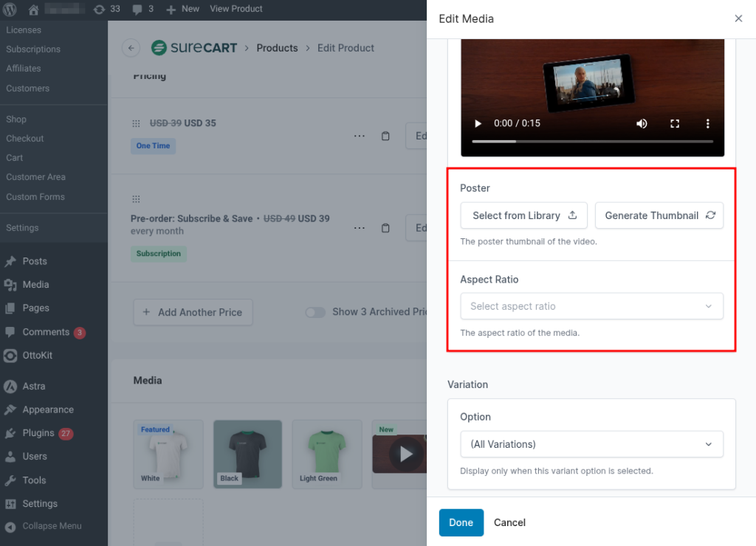The width and height of the screenshot is (756, 546).
Task: Expand the All Variations option dropdown
Action: click(x=591, y=444)
